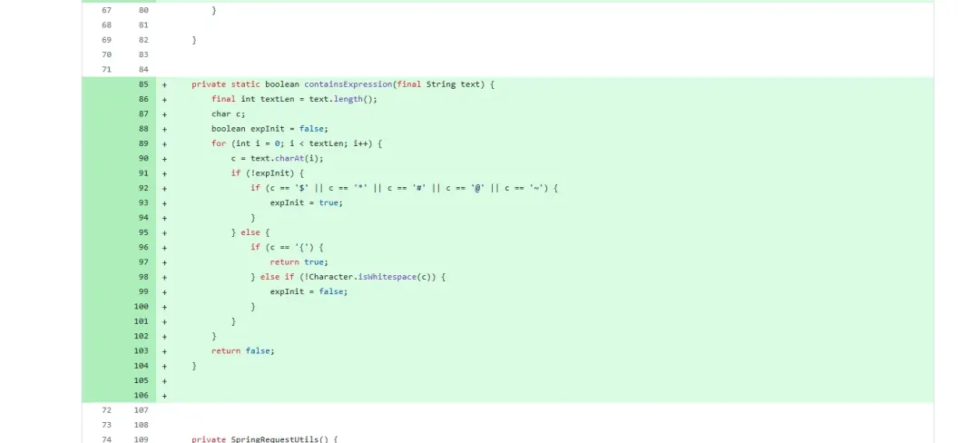The width and height of the screenshot is (980, 443).
Task: Click the charAt call on line 90
Action: (x=289, y=158)
